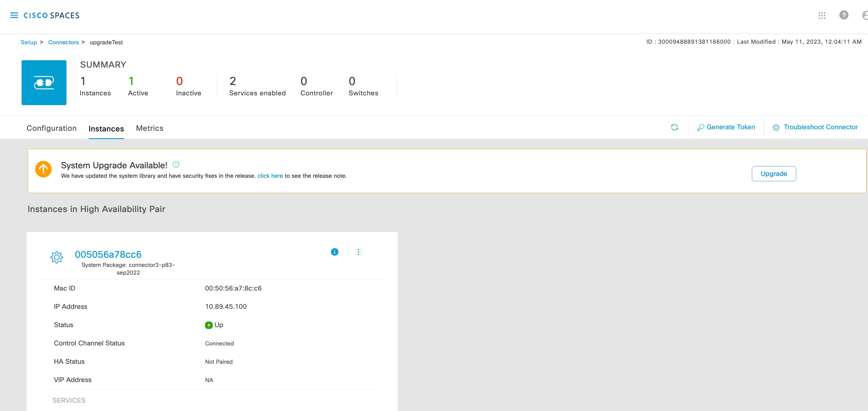Click the info icon next to System Upgrade Available
Image resolution: width=868 pixels, height=411 pixels.
[175, 164]
